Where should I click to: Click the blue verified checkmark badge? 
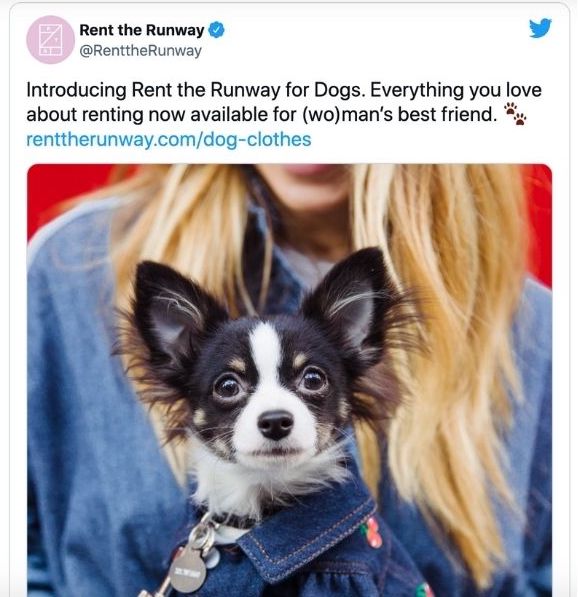click(x=216, y=30)
